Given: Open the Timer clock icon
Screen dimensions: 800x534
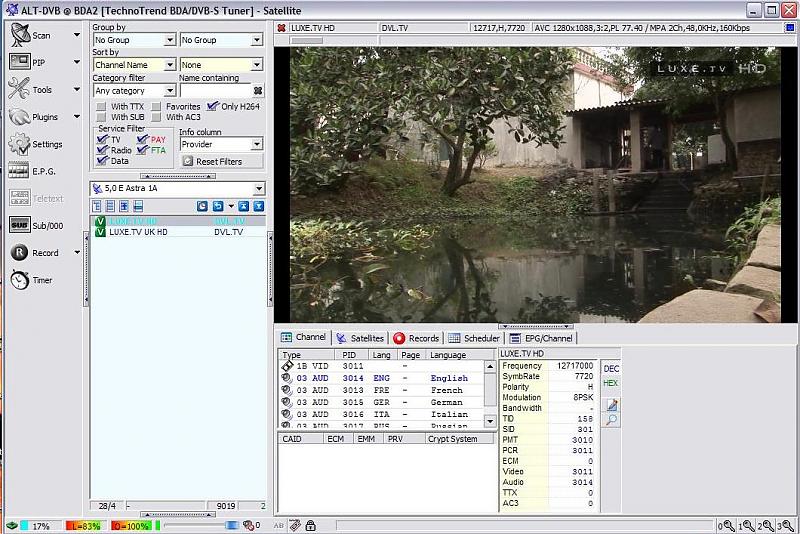Looking at the screenshot, I should tap(19, 280).
